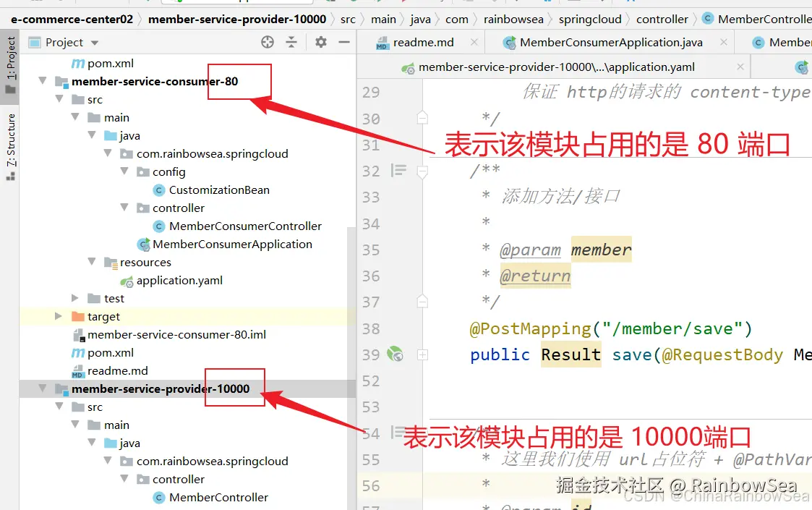Close the readme.md tab
This screenshot has width=812, height=510.
(474, 42)
